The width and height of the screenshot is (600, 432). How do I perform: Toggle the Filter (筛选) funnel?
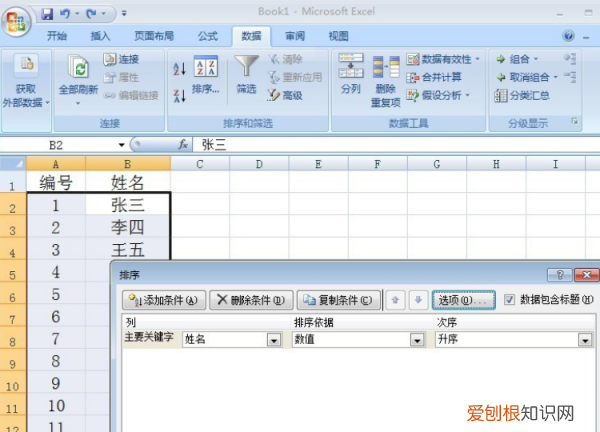coord(246,75)
